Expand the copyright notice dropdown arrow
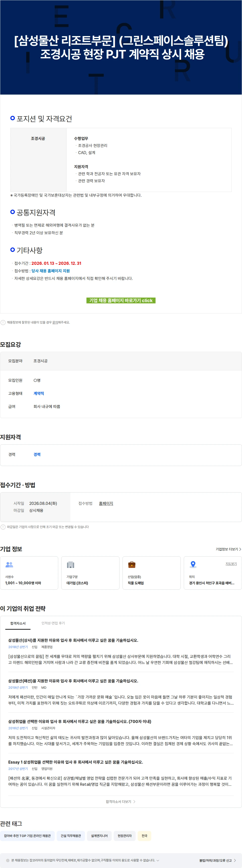The height and width of the screenshot is (868, 242). coord(158,860)
